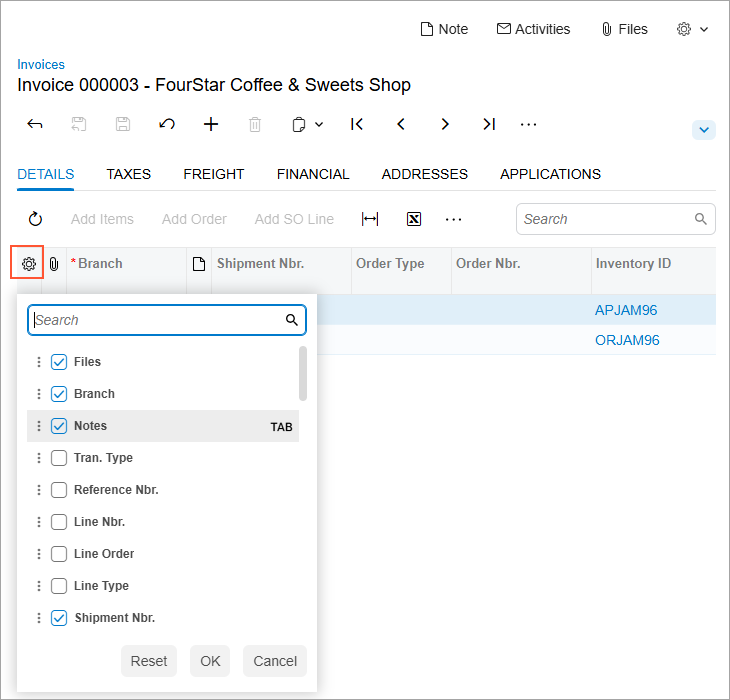Go to the first record
This screenshot has width=730, height=700.
(357, 124)
